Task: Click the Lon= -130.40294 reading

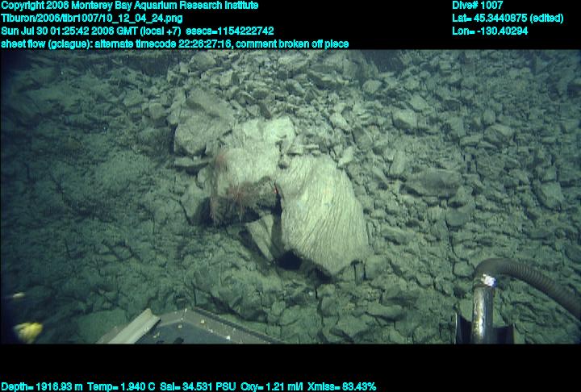Action: [x=490, y=31]
